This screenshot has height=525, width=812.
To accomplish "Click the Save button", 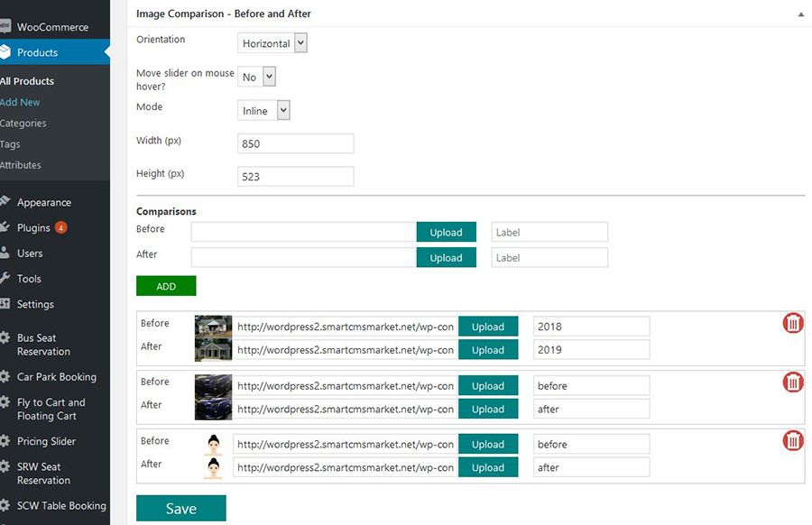I will (180, 509).
